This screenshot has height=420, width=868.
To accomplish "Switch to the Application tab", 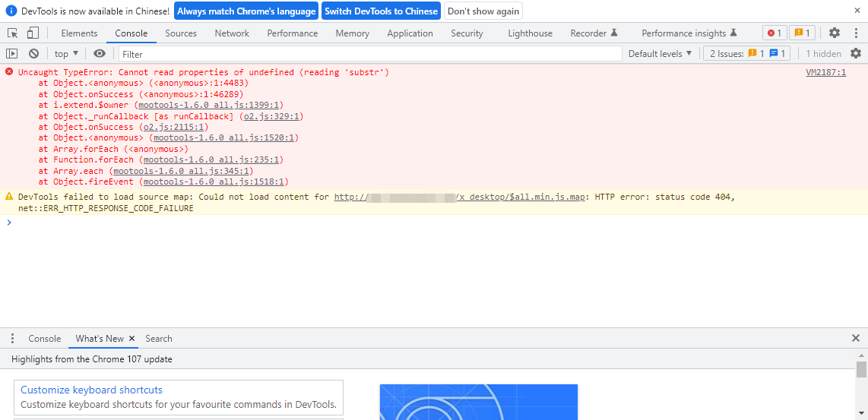I will click(410, 33).
